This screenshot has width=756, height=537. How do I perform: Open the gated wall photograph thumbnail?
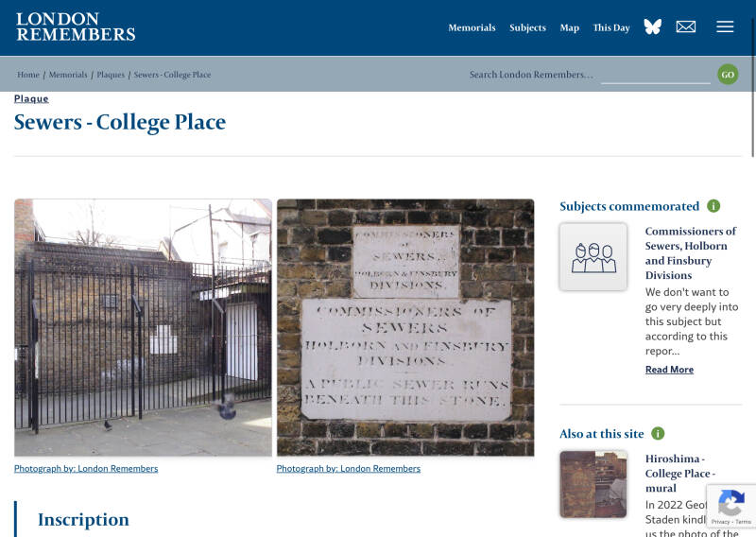coord(143,327)
